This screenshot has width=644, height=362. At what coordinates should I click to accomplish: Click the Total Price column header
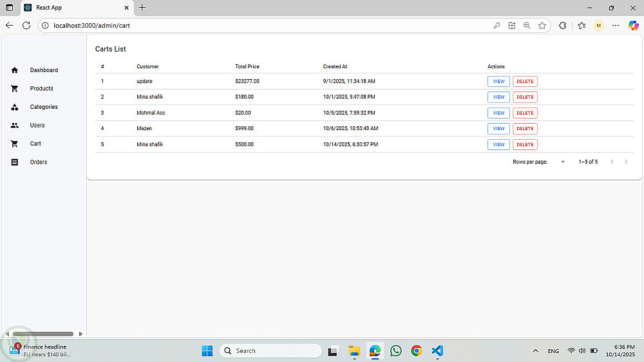[x=247, y=66]
